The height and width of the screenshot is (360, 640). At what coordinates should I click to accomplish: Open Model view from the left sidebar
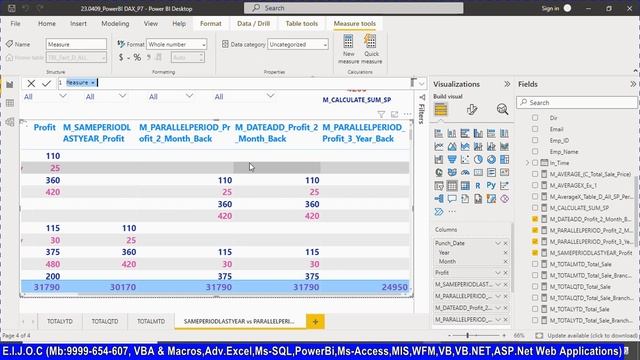point(10,122)
